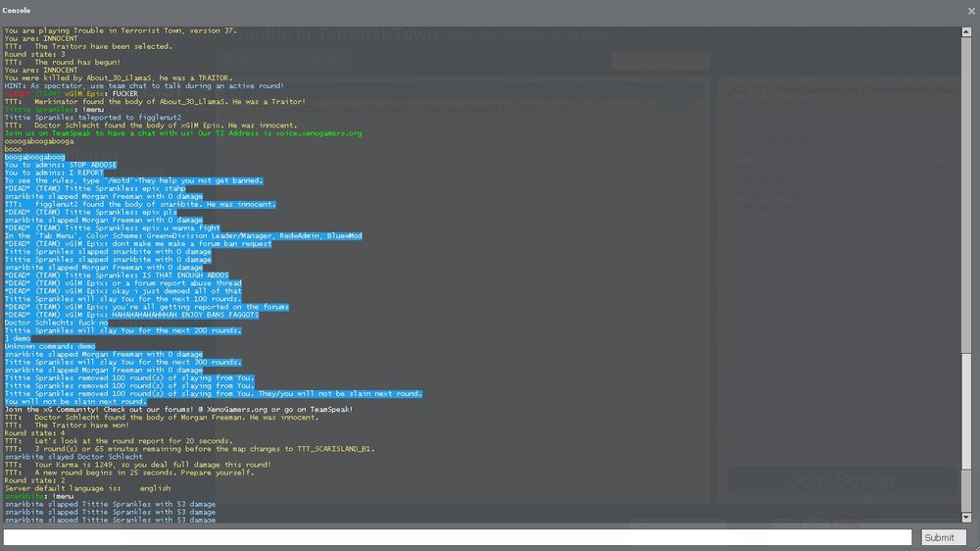Image resolution: width=980 pixels, height=551 pixels.
Task: Click the 'You will not be slain next round.' line
Action: tap(75, 402)
